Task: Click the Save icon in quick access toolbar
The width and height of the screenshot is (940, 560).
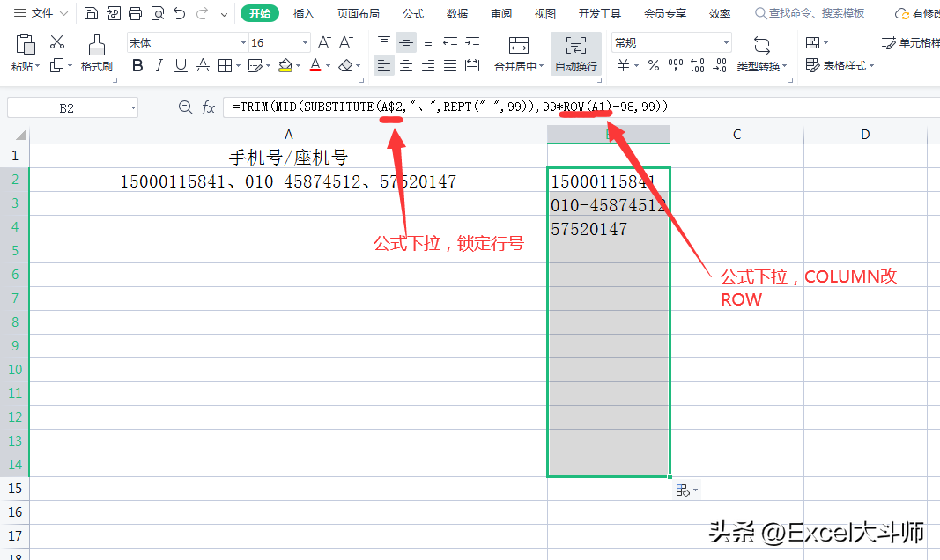Action: 91,13
